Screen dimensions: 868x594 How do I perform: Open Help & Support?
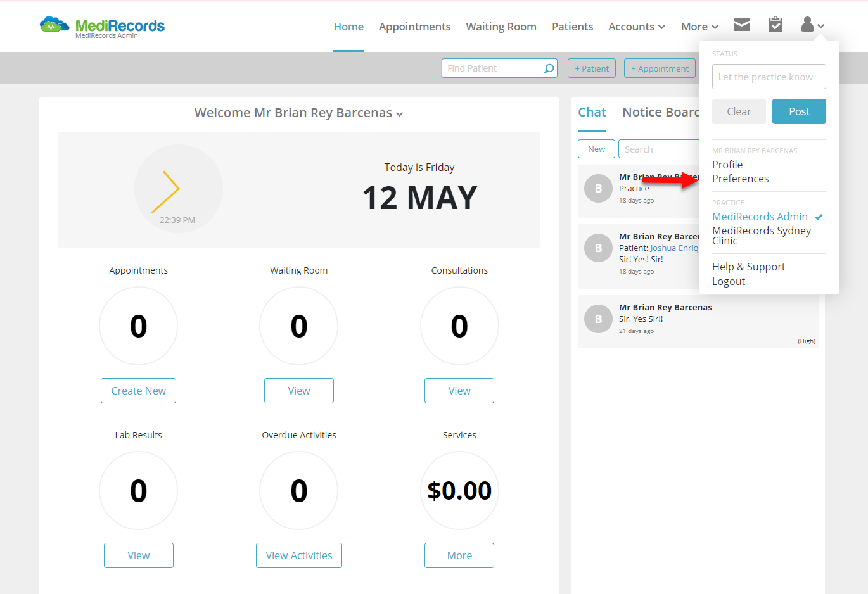(x=748, y=267)
